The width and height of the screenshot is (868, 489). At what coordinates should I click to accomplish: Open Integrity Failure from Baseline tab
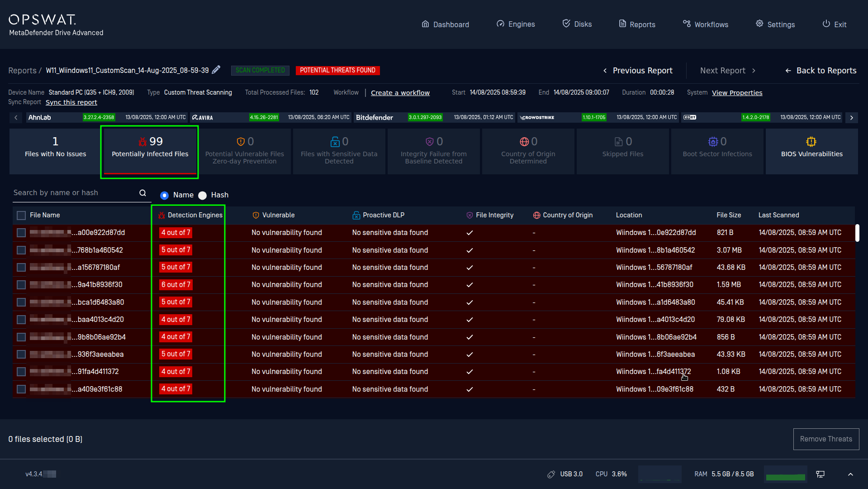click(x=434, y=151)
